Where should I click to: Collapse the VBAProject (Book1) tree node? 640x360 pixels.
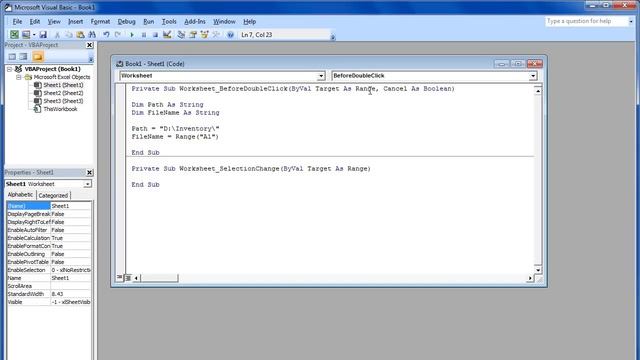point(9,69)
